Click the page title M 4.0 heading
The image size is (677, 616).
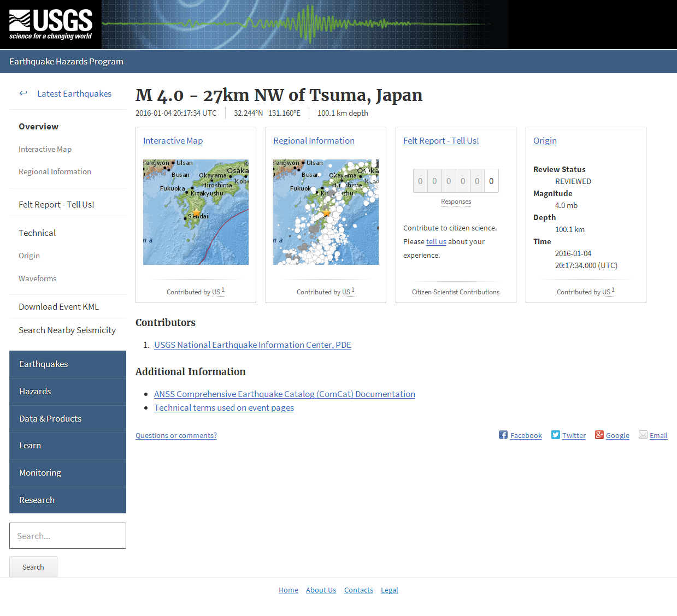point(279,95)
